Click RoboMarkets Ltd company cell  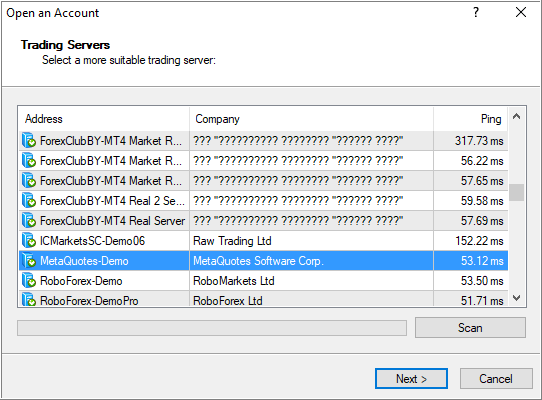point(311,281)
